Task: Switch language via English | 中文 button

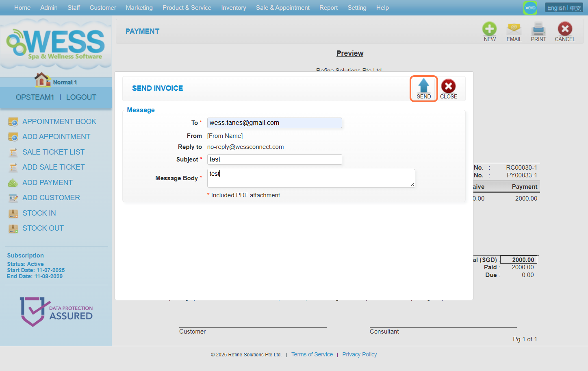Action: click(564, 8)
